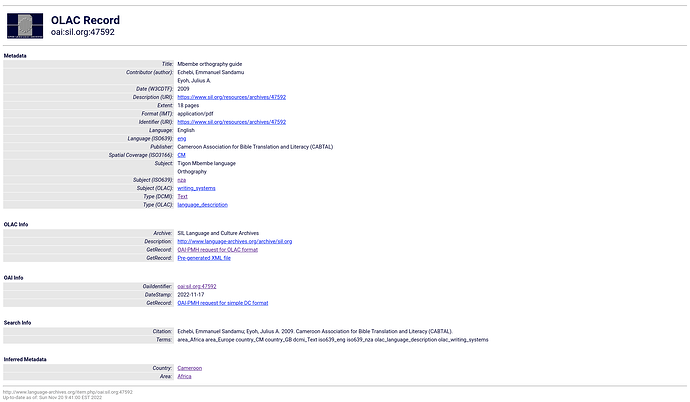Select the title 'Mbembe orthography guide'
Image resolution: width=690 pixels, height=402 pixels.
click(x=209, y=64)
